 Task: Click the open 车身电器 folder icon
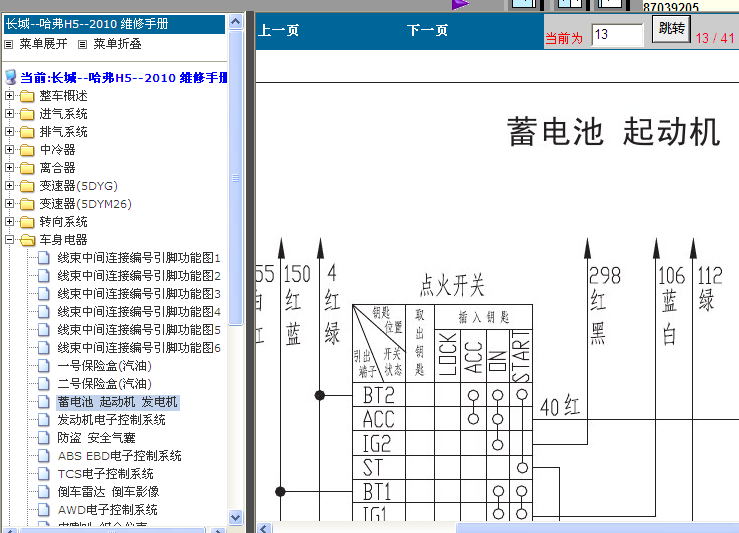(27, 240)
